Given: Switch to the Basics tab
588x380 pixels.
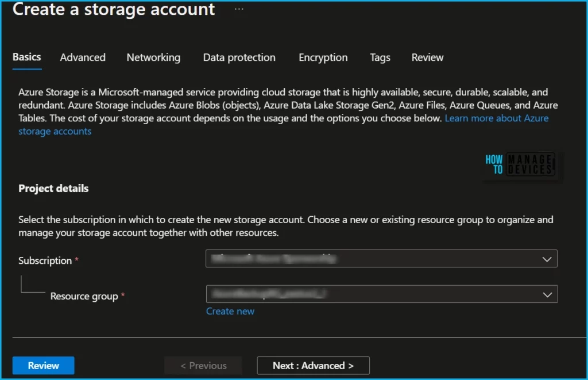Looking at the screenshot, I should 26,57.
